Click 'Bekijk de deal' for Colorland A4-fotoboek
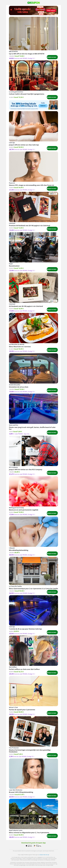67x868 pixels. (52, 229)
